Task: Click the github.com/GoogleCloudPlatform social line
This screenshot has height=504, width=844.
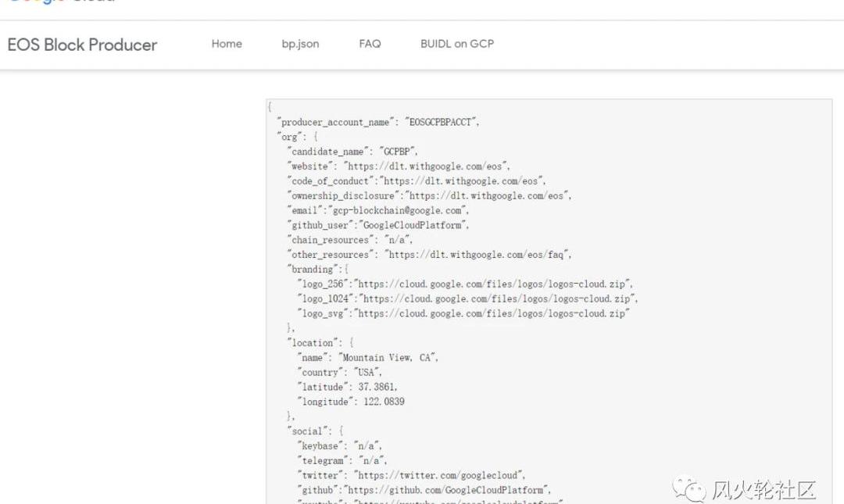Action: [424, 490]
